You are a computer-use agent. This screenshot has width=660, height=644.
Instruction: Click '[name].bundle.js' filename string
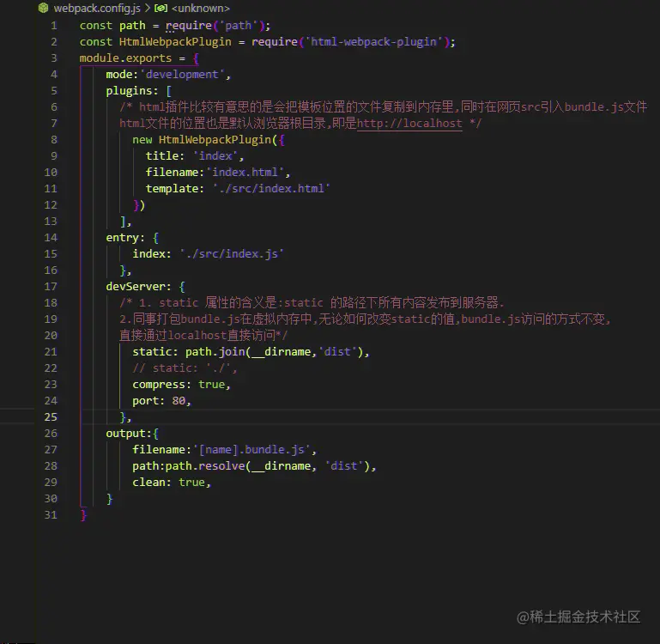pyautogui.click(x=251, y=450)
